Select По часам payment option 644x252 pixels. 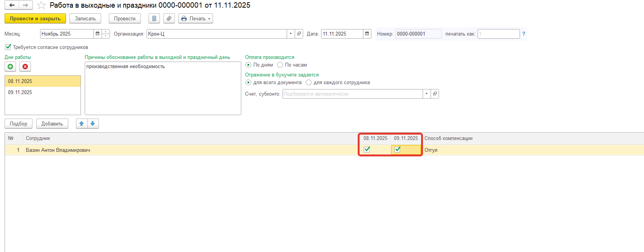click(280, 65)
